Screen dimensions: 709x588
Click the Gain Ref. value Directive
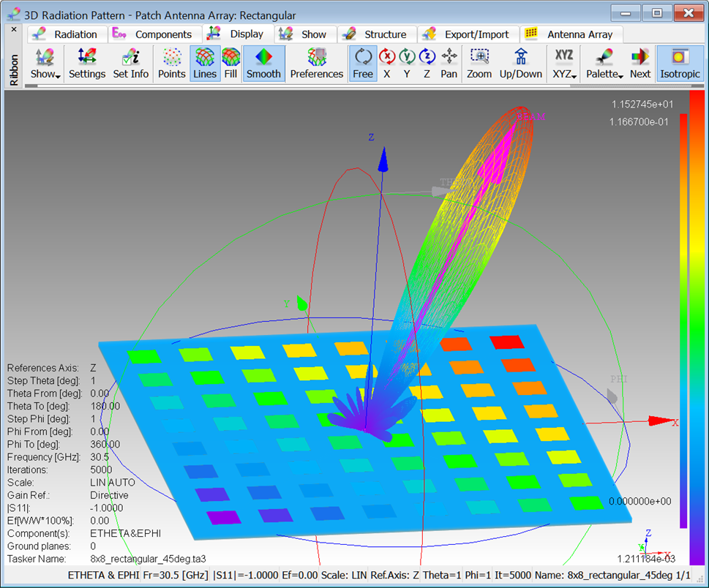(x=109, y=495)
